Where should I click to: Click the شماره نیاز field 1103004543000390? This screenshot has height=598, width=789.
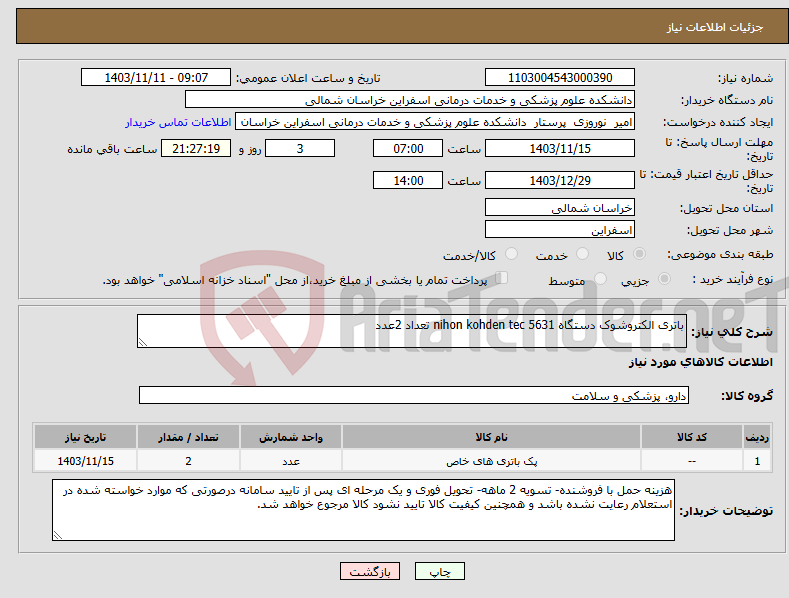tap(560, 78)
